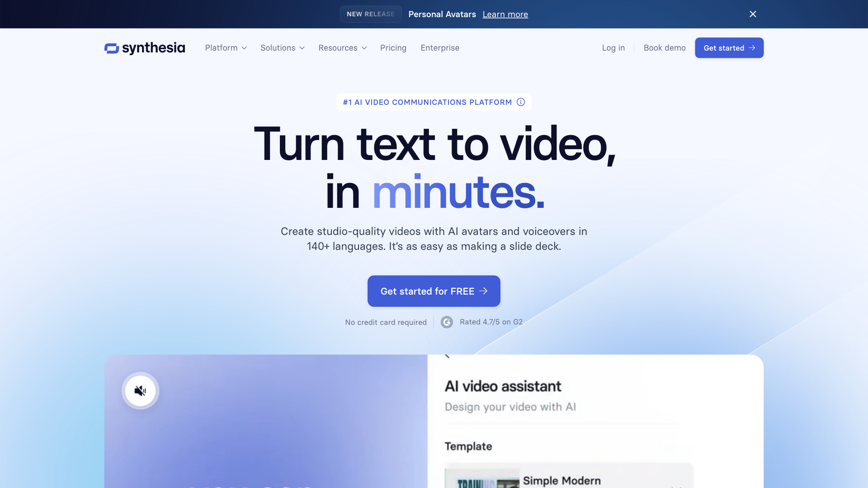The image size is (868, 488).
Task: Toggle mute button on video preview
Action: click(x=140, y=390)
